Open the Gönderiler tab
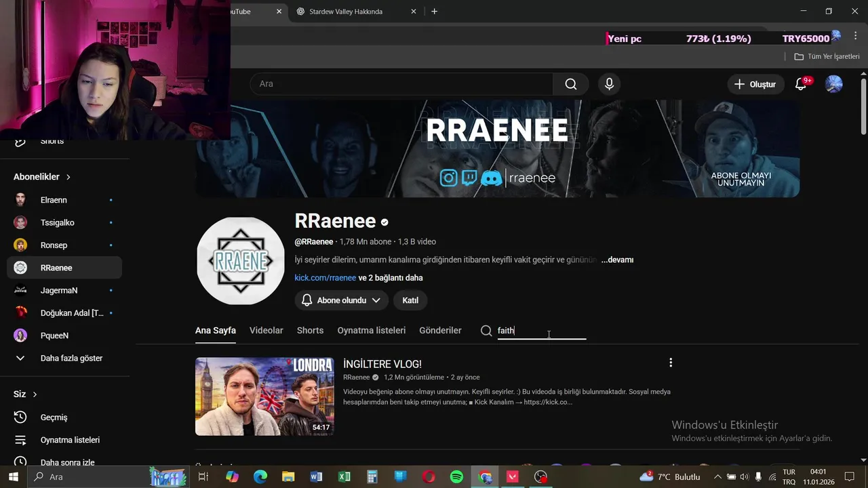Viewport: 868px width, 488px height. point(440,331)
